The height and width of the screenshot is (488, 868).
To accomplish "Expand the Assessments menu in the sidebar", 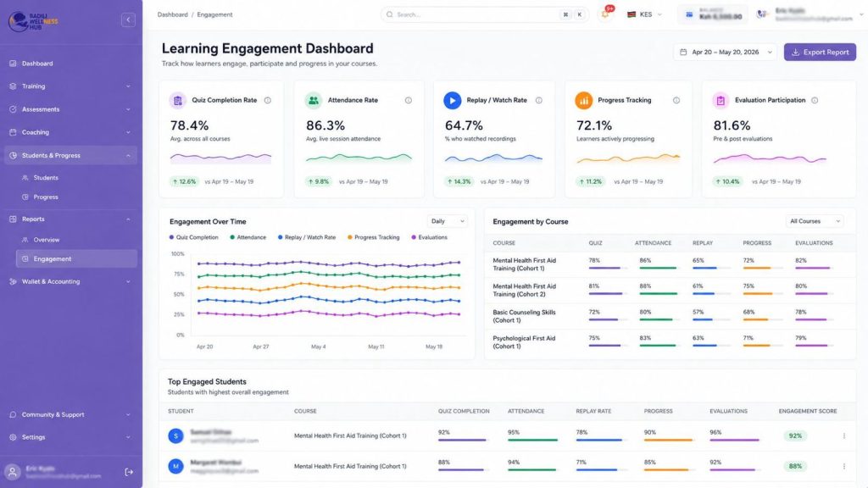I will pyautogui.click(x=70, y=109).
